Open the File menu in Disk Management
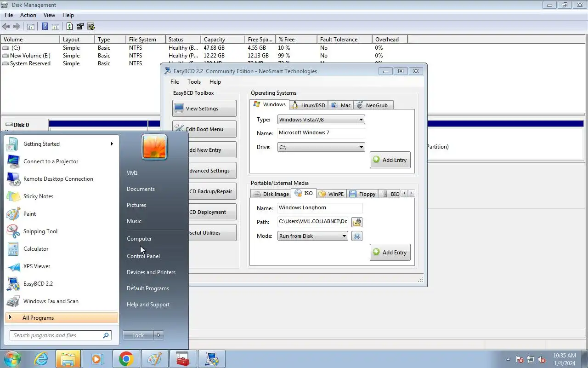The width and height of the screenshot is (588, 368). [9, 15]
